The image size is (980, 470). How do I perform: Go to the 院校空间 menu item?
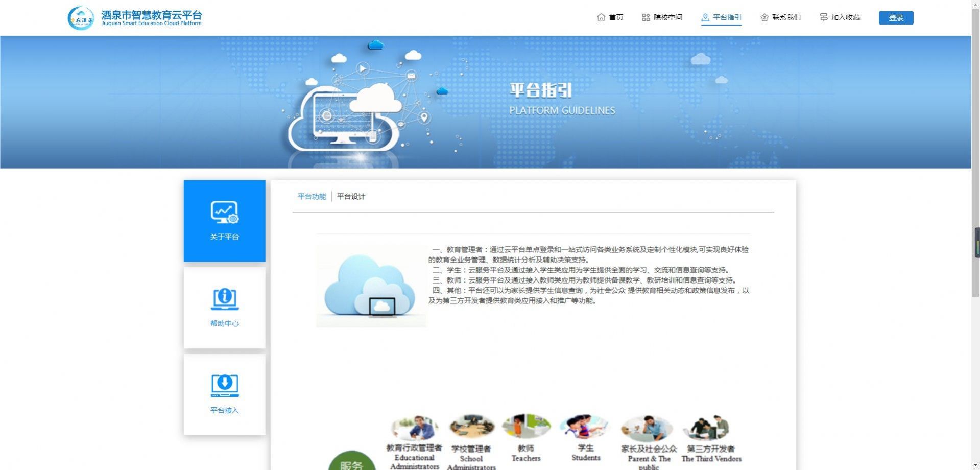(668, 17)
